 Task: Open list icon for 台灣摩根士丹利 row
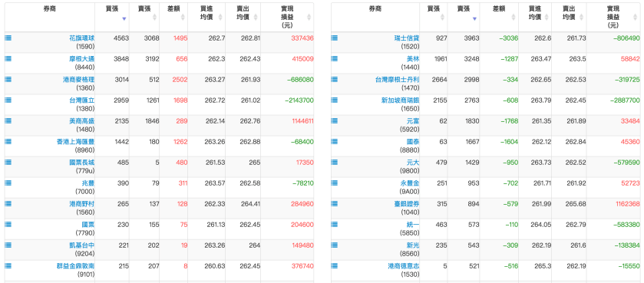pos(335,79)
